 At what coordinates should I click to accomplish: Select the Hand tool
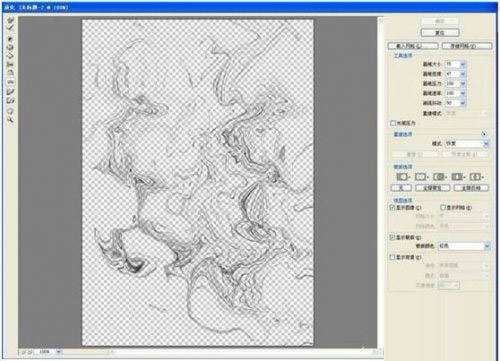10,112
